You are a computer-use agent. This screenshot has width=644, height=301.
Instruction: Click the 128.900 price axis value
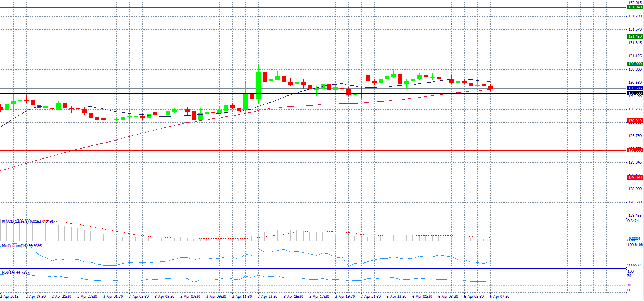[635, 189]
